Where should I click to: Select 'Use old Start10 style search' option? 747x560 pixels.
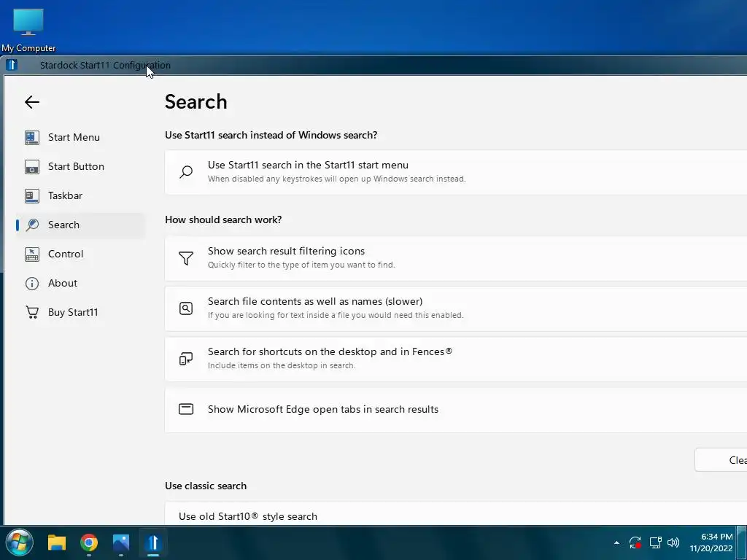pos(456,514)
